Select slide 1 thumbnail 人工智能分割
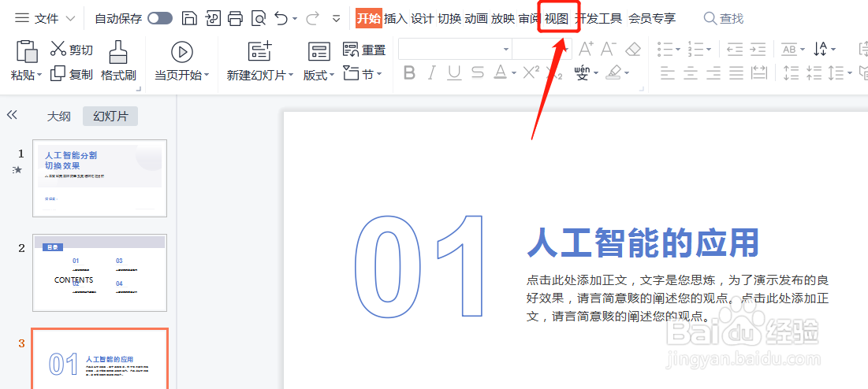Image resolution: width=868 pixels, height=389 pixels. click(x=99, y=178)
